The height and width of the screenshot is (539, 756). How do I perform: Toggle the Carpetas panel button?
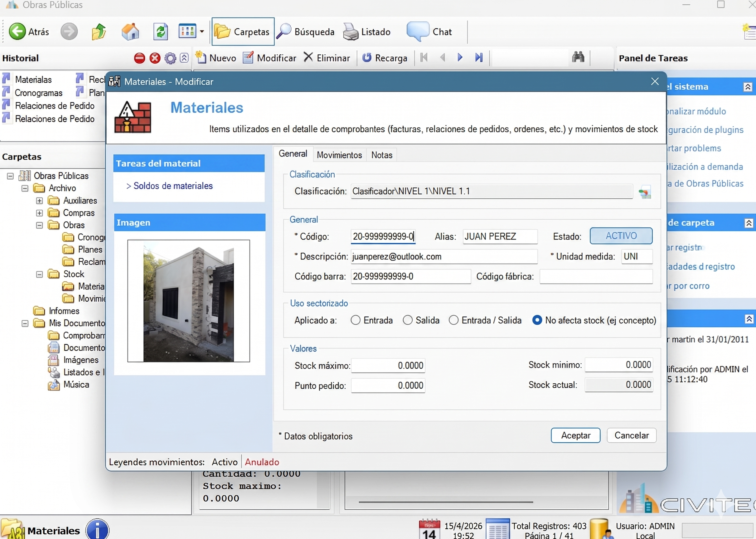pos(243,32)
